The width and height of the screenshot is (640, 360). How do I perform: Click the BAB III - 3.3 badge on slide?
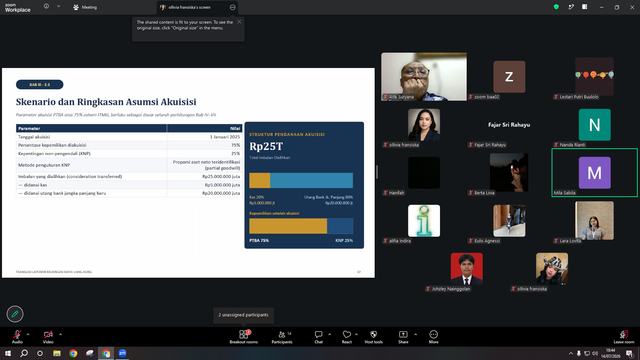click(x=40, y=84)
